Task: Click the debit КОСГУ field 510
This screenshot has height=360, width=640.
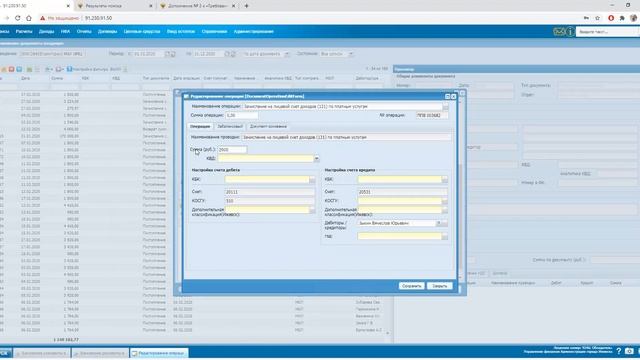Action: pyautogui.click(x=269, y=201)
